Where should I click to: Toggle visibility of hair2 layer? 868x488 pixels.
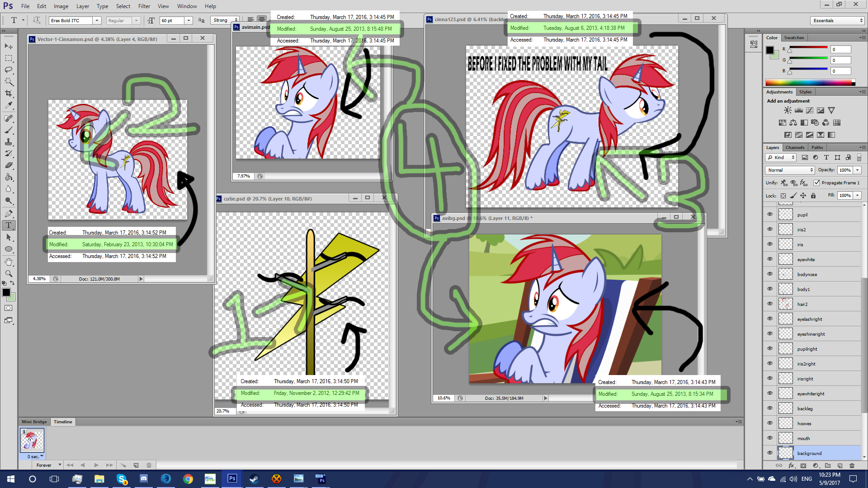point(770,304)
